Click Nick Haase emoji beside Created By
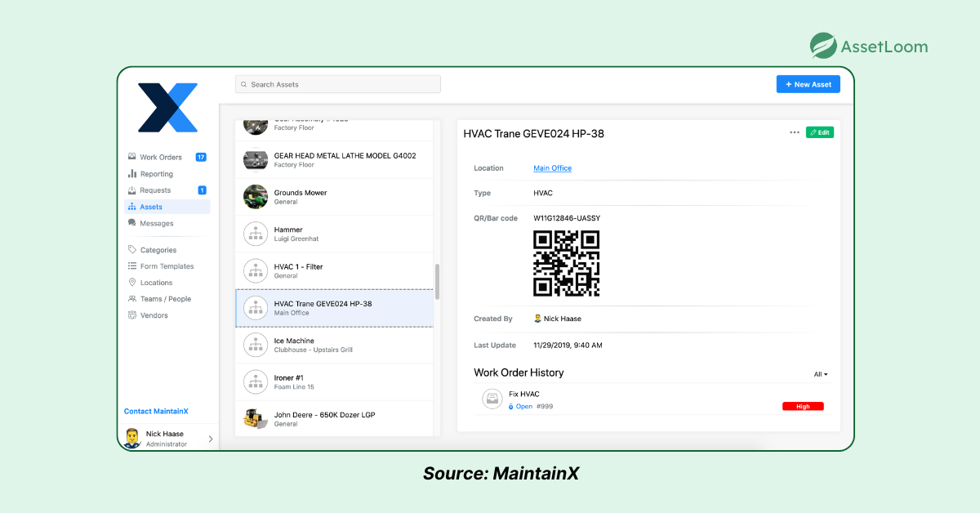This screenshot has width=980, height=513. (538, 319)
